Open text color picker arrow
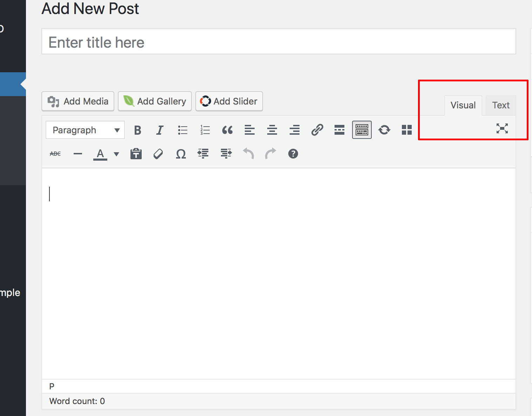The width and height of the screenshot is (532, 416). (116, 154)
